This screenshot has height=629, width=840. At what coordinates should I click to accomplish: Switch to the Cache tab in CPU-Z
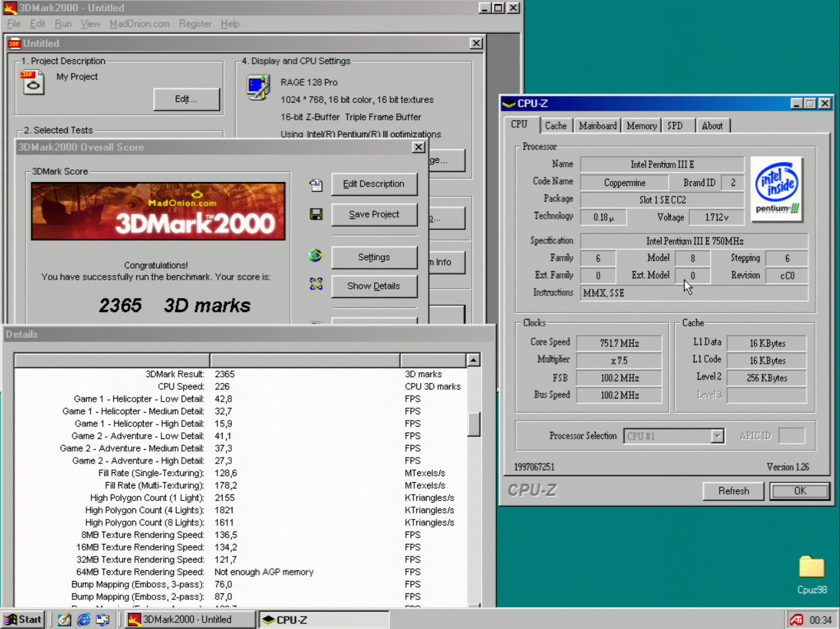point(555,126)
